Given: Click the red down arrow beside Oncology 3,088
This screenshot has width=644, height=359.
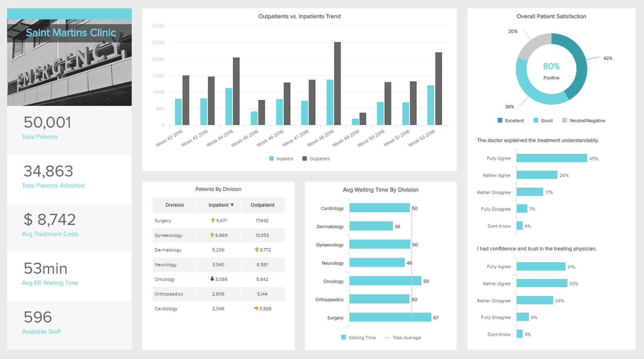Looking at the screenshot, I should tap(212, 279).
